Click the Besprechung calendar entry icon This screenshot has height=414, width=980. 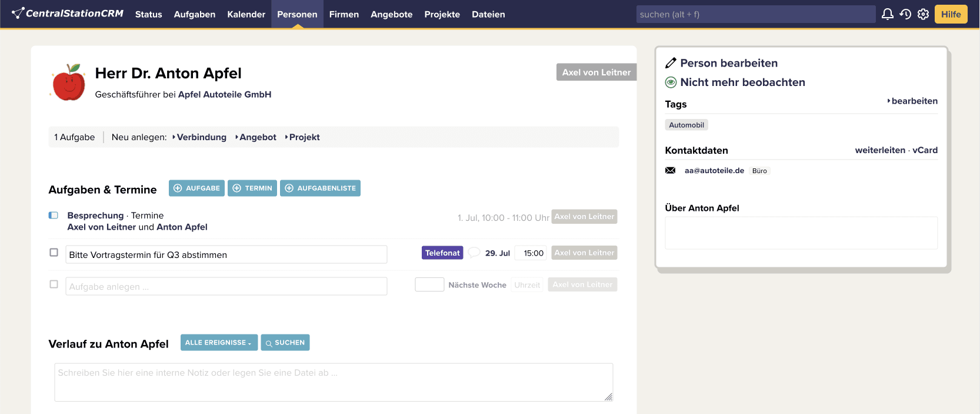pyautogui.click(x=54, y=216)
